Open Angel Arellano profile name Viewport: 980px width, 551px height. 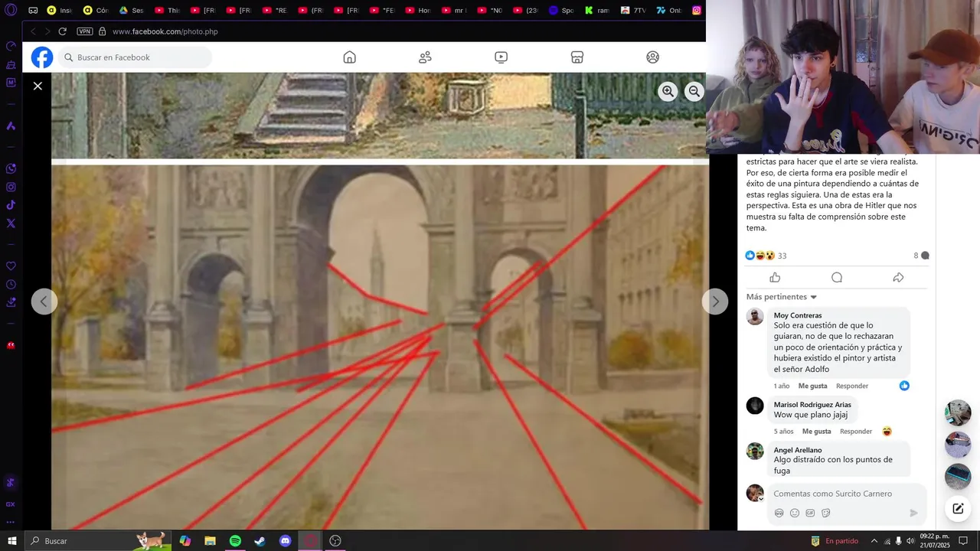click(797, 450)
